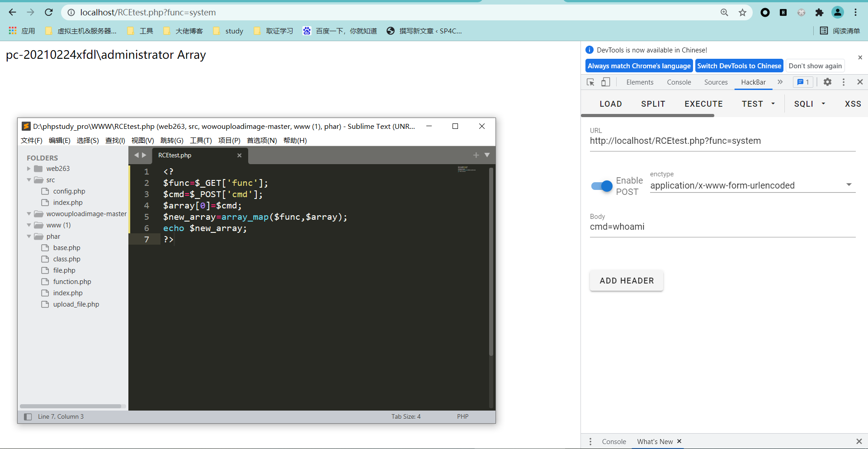Viewport: 868px width, 449px height.
Task: Collapse the phar folder
Action: 29,236
